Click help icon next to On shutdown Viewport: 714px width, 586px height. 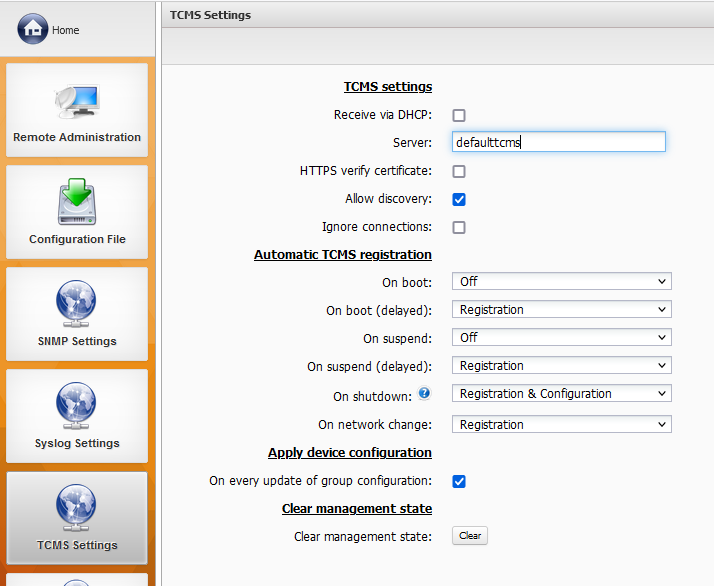click(424, 393)
